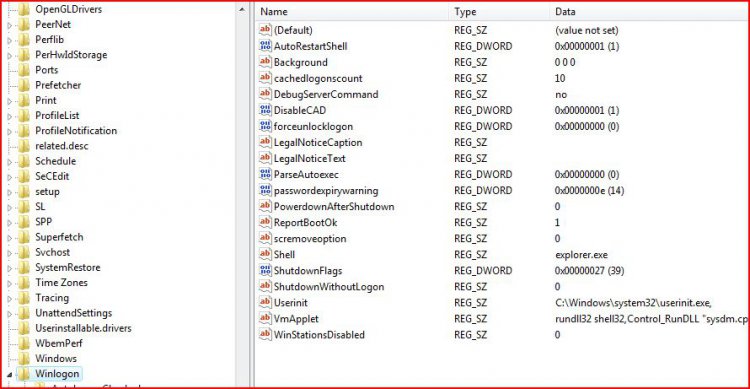Select the scremoveoption value name
This screenshot has width=750, height=389.
click(310, 238)
